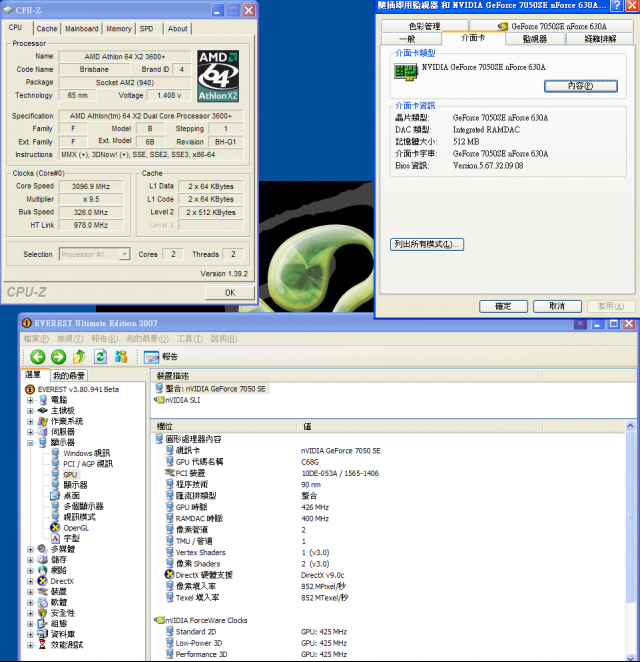Select the 效能測試 benchmark tree node
This screenshot has width=640, height=662.
click(x=67, y=645)
